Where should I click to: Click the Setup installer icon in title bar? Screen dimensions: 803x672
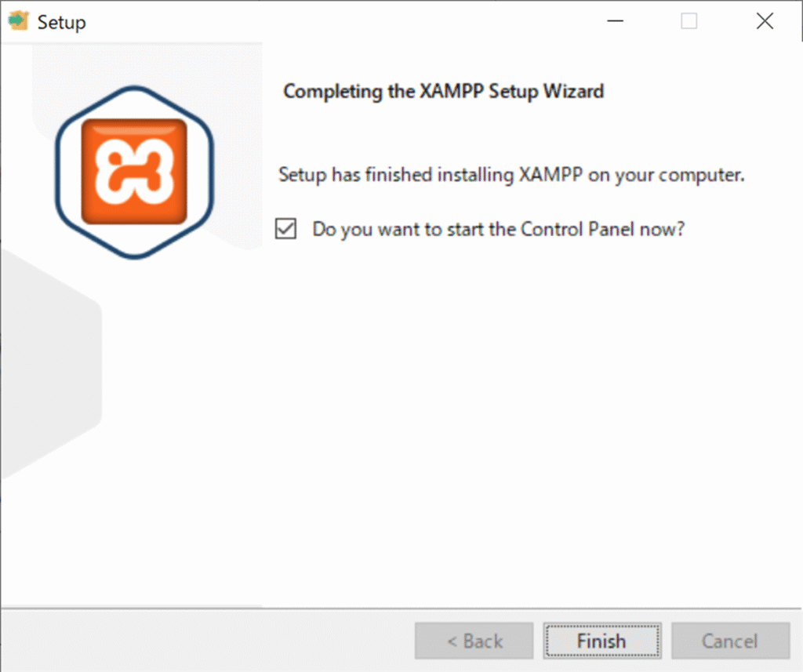[x=17, y=21]
